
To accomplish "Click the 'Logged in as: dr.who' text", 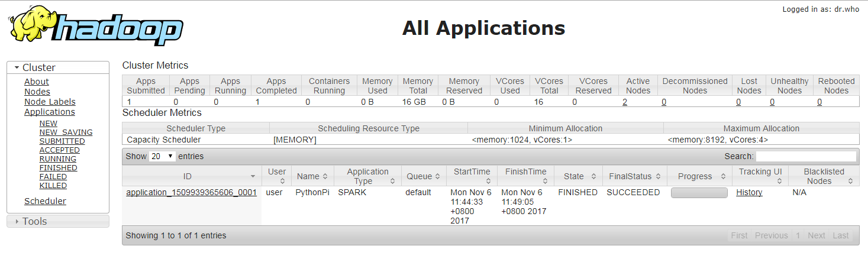I will (x=821, y=9).
